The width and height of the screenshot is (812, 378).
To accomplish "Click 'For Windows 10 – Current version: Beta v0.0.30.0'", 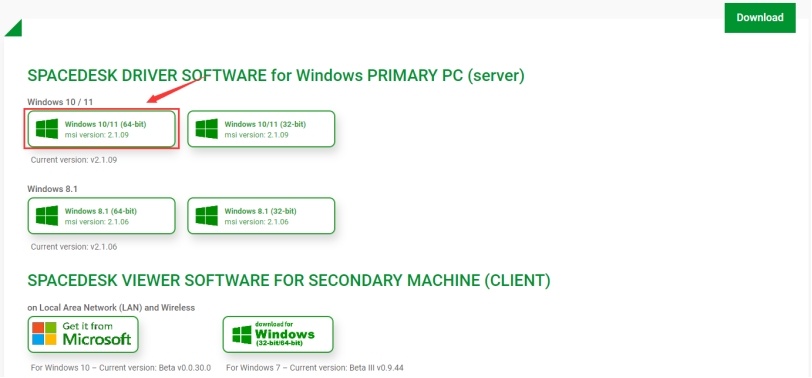I will coord(121,368).
